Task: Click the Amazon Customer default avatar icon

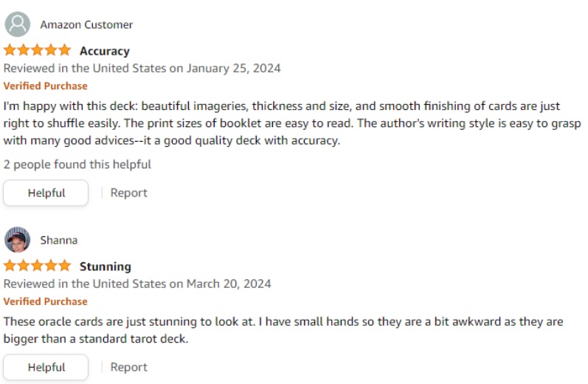Action: pos(18,24)
